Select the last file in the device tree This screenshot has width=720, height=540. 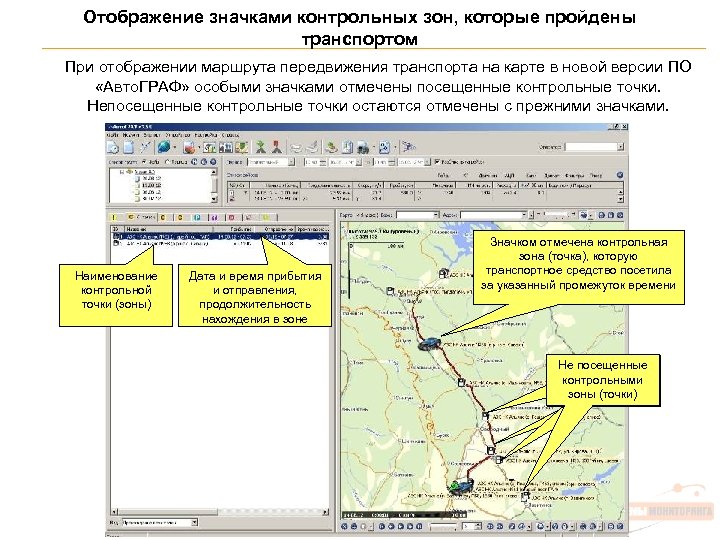coord(148,198)
